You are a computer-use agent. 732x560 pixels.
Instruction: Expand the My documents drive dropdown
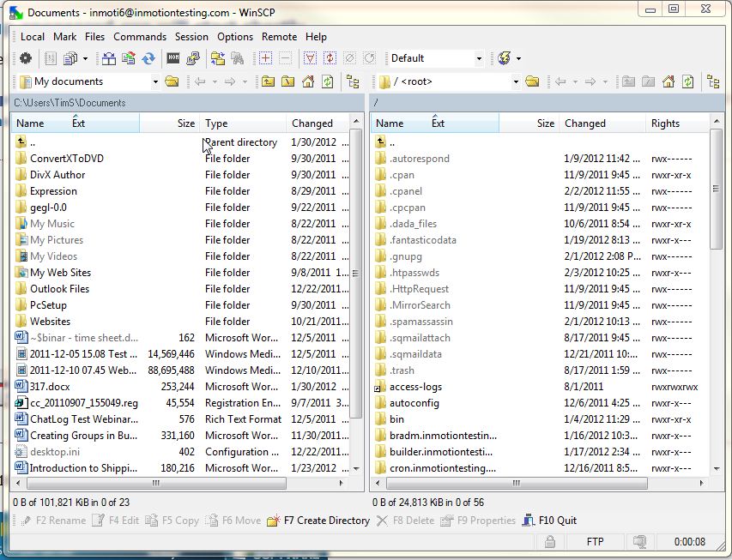[x=155, y=81]
